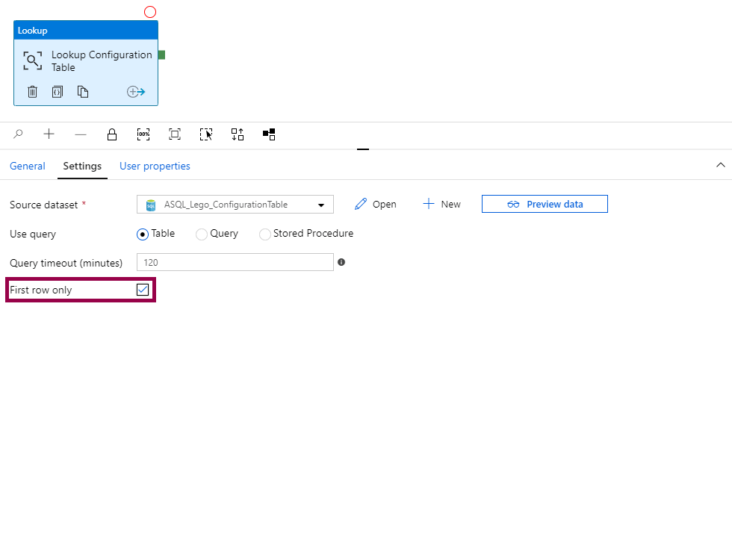The height and width of the screenshot is (560, 732).
Task: Zoom in the canvas with plus icon
Action: click(x=49, y=134)
